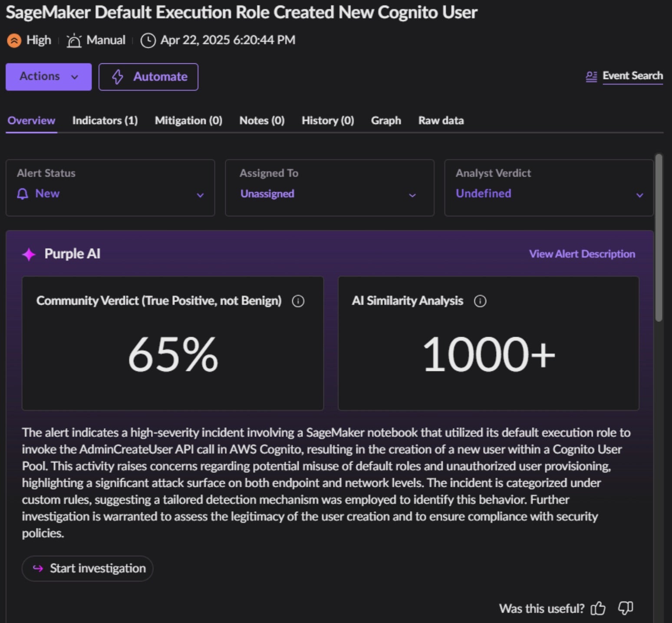Open the Actions dropdown menu

49,77
